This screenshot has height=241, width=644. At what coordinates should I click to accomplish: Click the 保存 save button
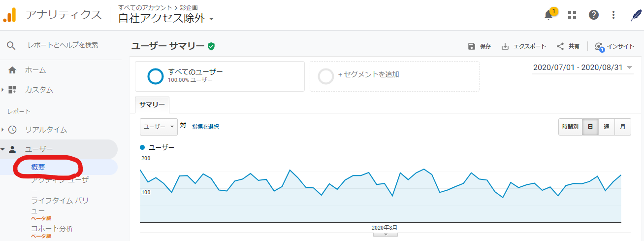[479, 46]
